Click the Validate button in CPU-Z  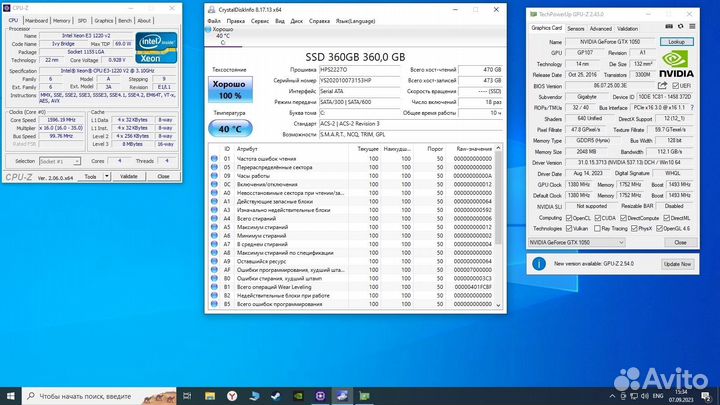coord(129,176)
